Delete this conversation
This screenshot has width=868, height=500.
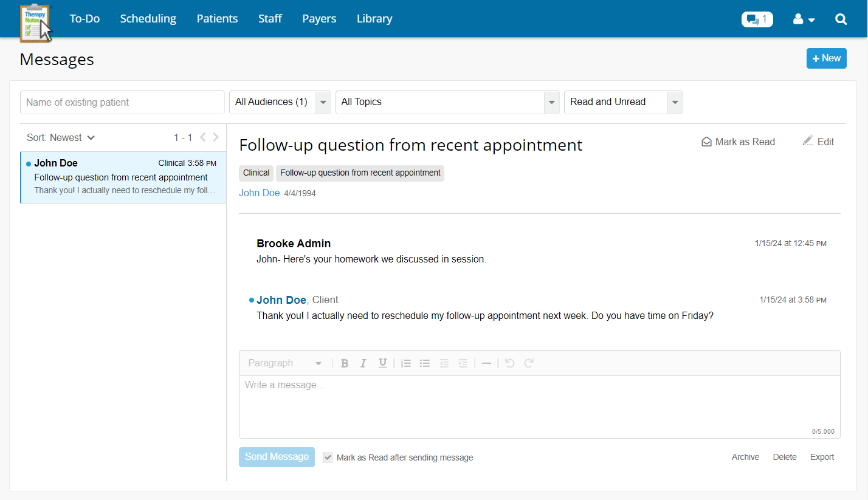[x=785, y=457]
